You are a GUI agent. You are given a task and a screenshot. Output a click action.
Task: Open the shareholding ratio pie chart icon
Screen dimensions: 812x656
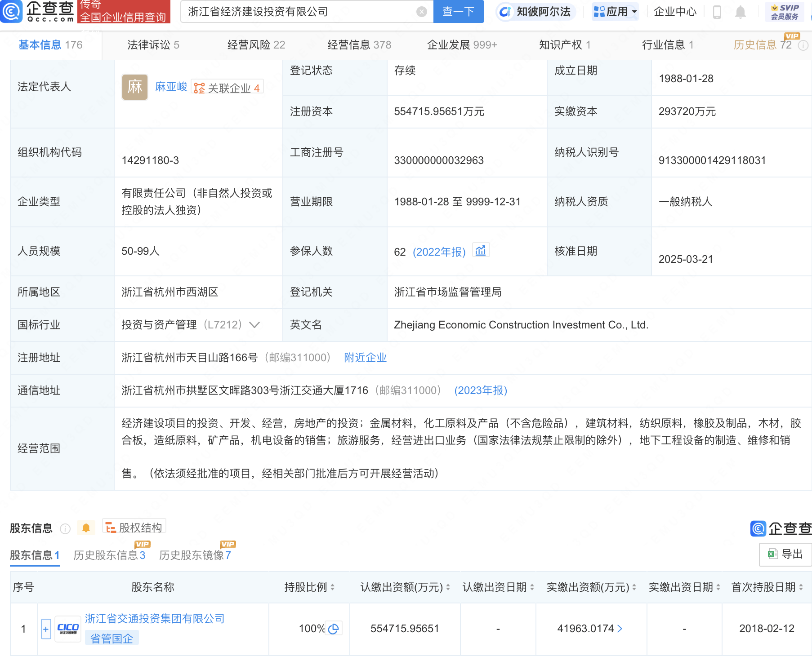click(334, 629)
